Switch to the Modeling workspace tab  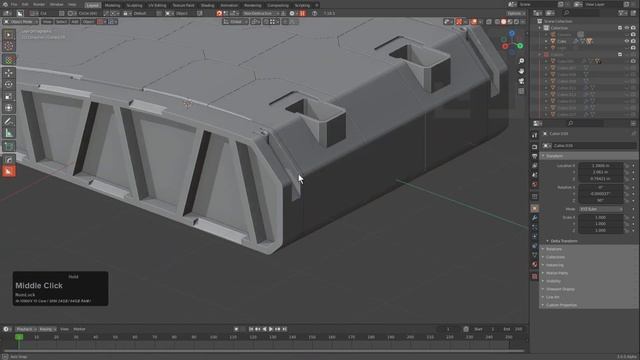[112, 5]
